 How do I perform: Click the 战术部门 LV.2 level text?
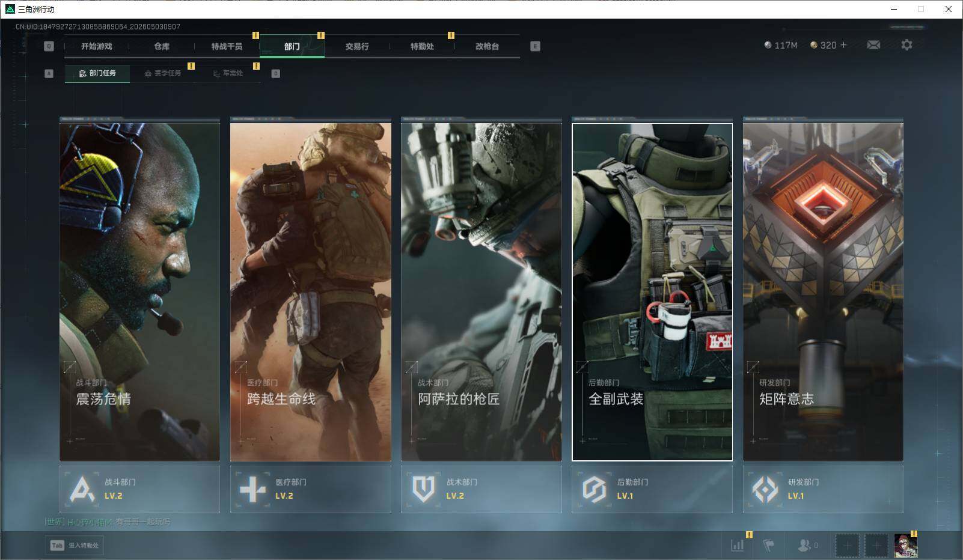(x=455, y=496)
